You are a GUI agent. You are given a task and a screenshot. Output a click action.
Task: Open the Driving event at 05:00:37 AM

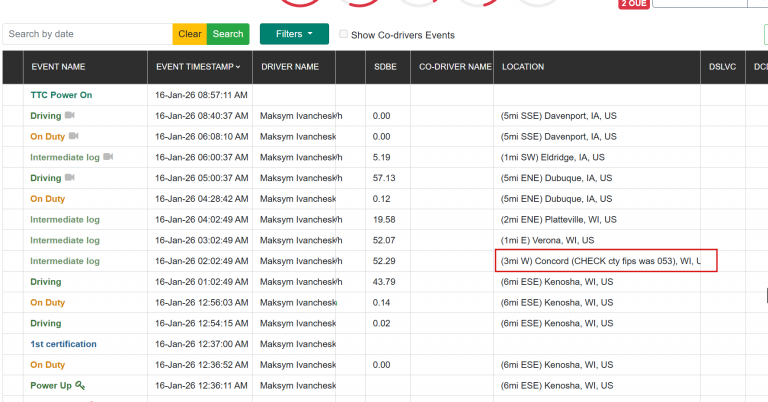[46, 178]
